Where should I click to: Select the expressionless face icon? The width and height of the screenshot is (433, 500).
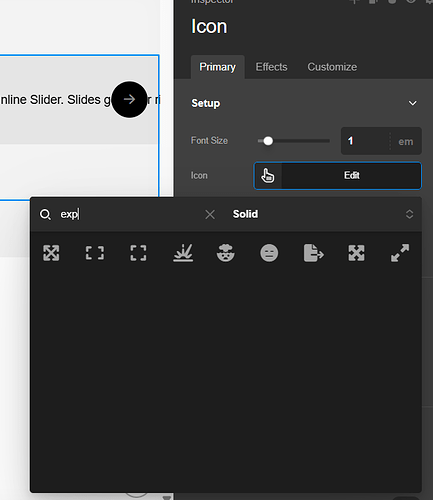269,253
